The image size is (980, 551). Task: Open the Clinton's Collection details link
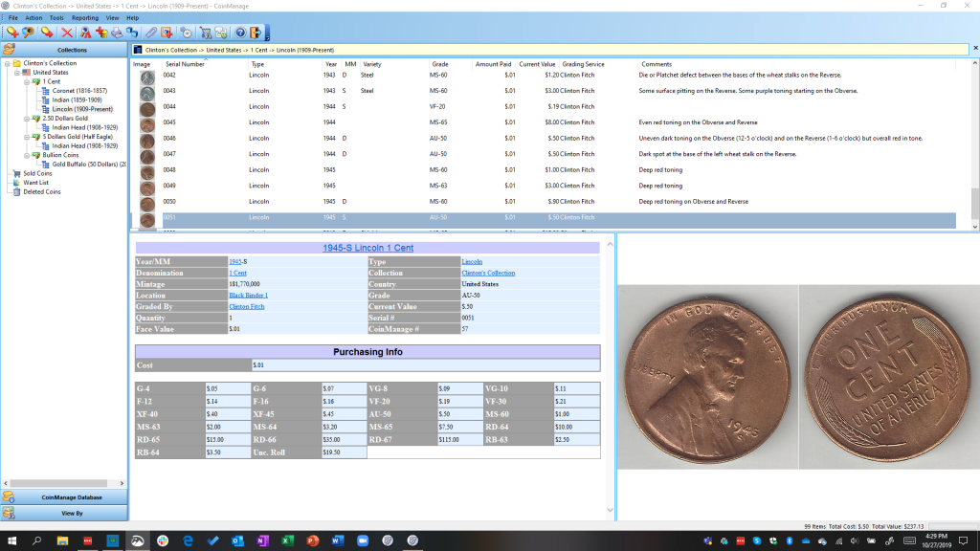point(488,273)
